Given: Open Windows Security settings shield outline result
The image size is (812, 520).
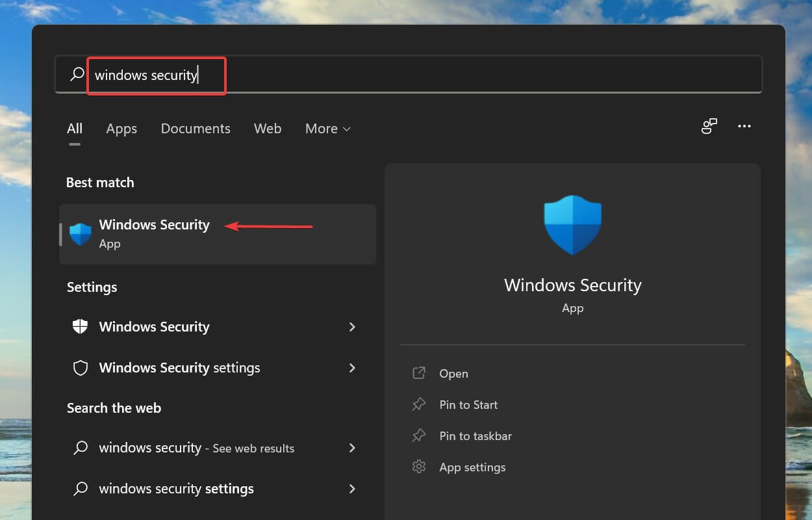Looking at the screenshot, I should click(218, 368).
